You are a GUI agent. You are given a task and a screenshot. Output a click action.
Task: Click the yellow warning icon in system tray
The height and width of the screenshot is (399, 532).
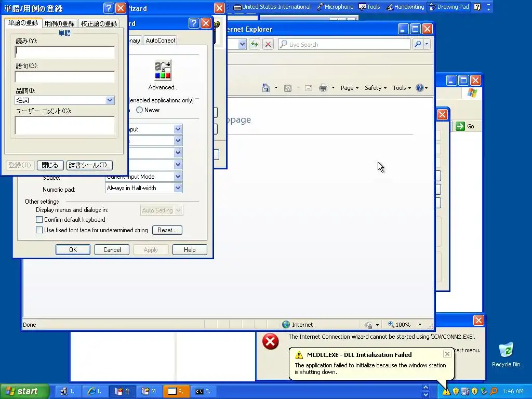(x=446, y=391)
